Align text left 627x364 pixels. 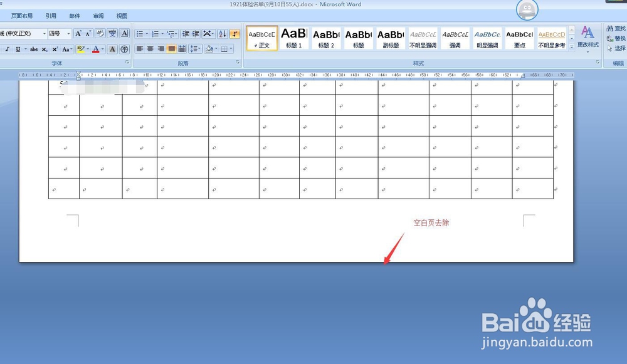(140, 49)
